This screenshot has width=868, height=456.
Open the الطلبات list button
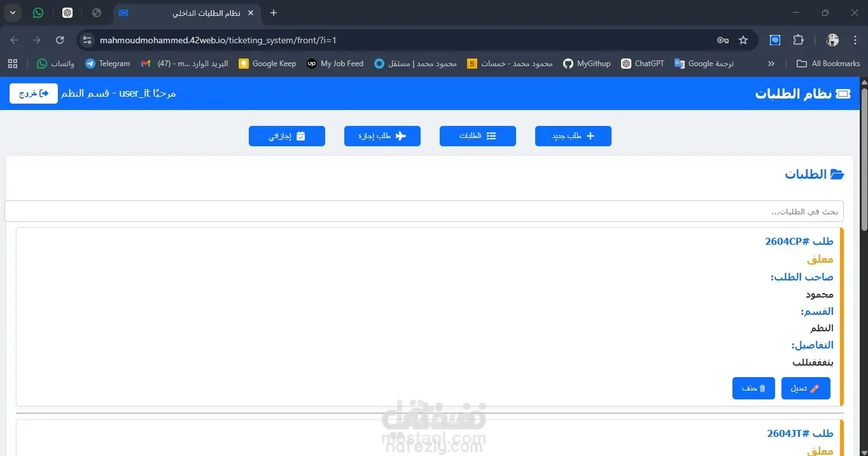478,136
